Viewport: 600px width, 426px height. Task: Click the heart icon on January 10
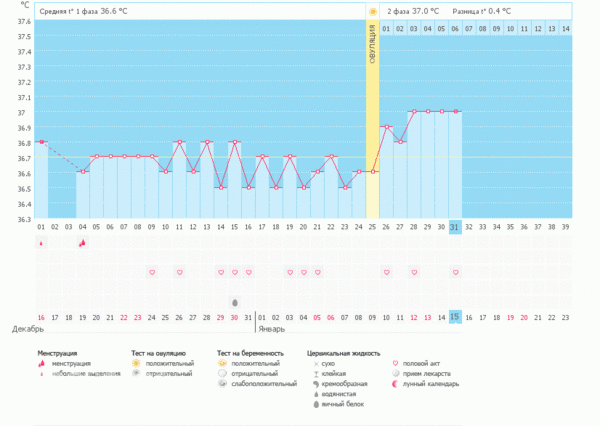click(386, 272)
